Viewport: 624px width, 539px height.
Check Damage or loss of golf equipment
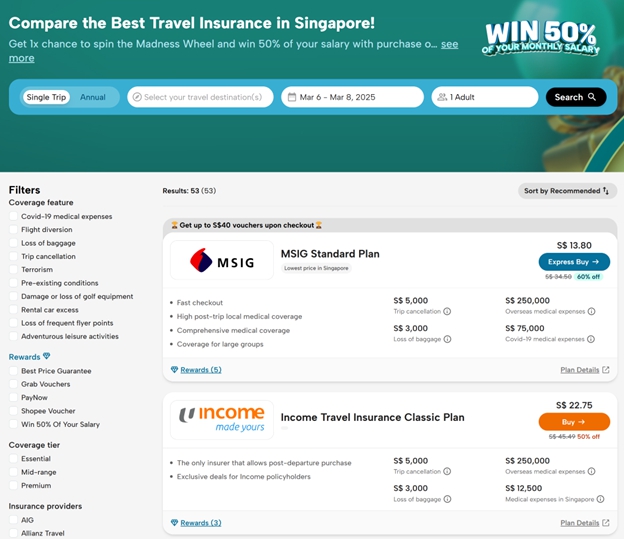14,297
